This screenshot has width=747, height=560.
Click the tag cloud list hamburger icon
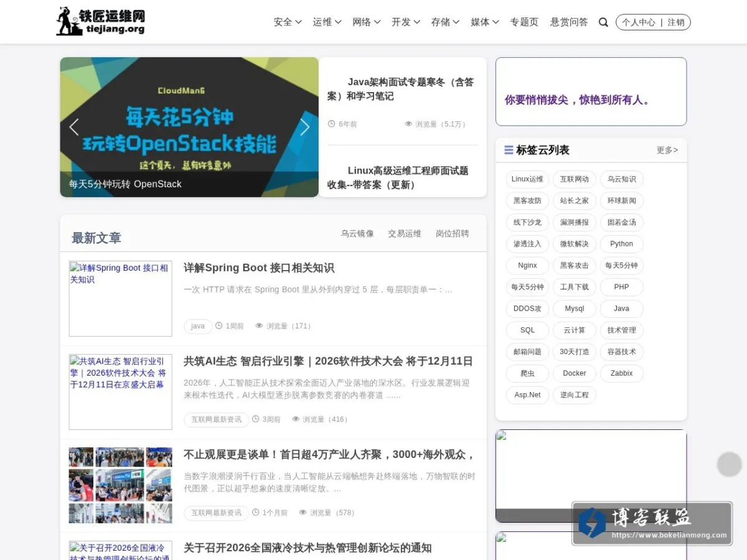point(509,150)
